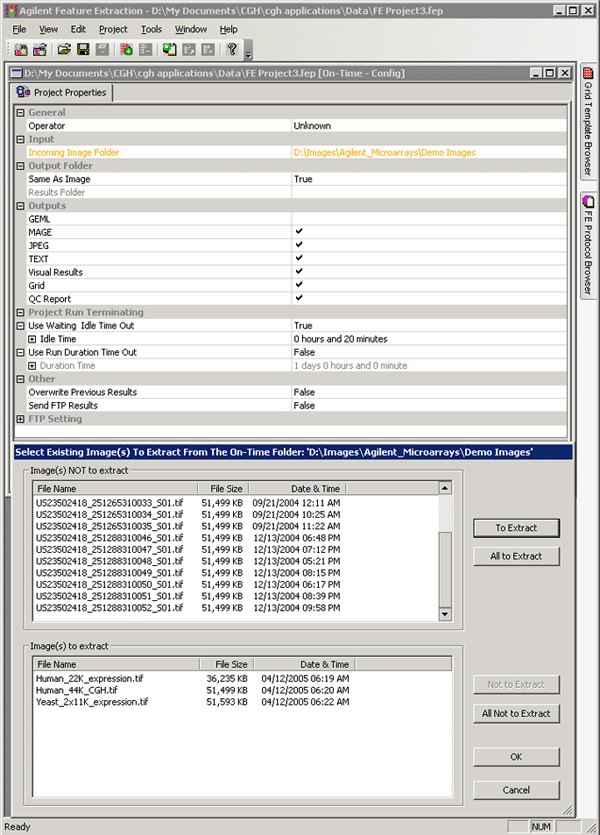The width and height of the screenshot is (600, 835).
Task: Collapse the Outputs section
Action: pos(21,206)
